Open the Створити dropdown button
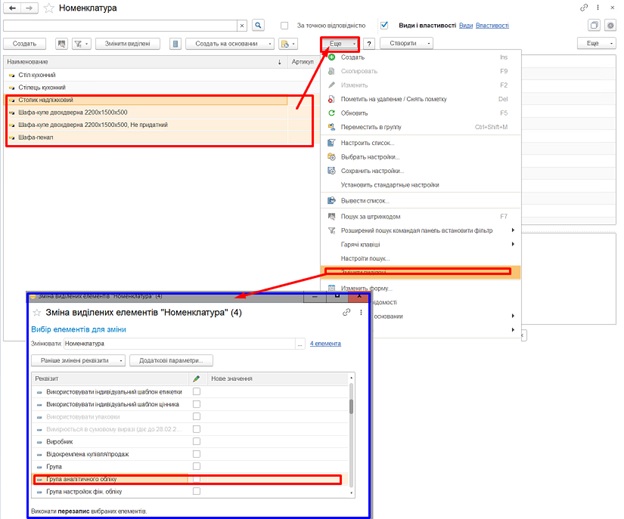 click(x=409, y=44)
